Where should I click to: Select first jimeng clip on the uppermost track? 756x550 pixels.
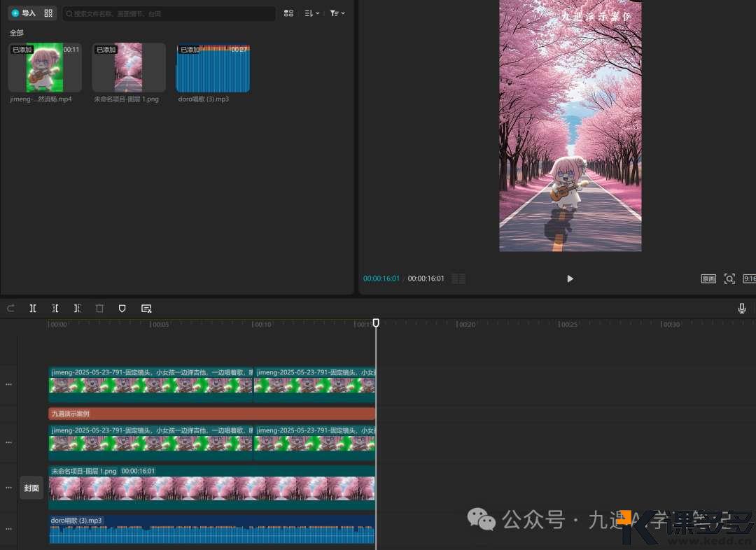click(150, 384)
